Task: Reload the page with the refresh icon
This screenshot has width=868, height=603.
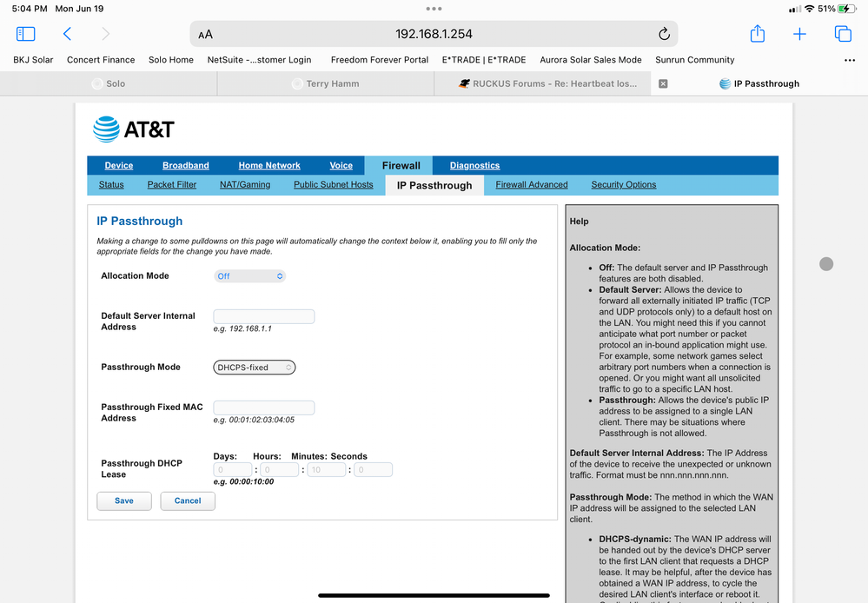Action: (664, 34)
